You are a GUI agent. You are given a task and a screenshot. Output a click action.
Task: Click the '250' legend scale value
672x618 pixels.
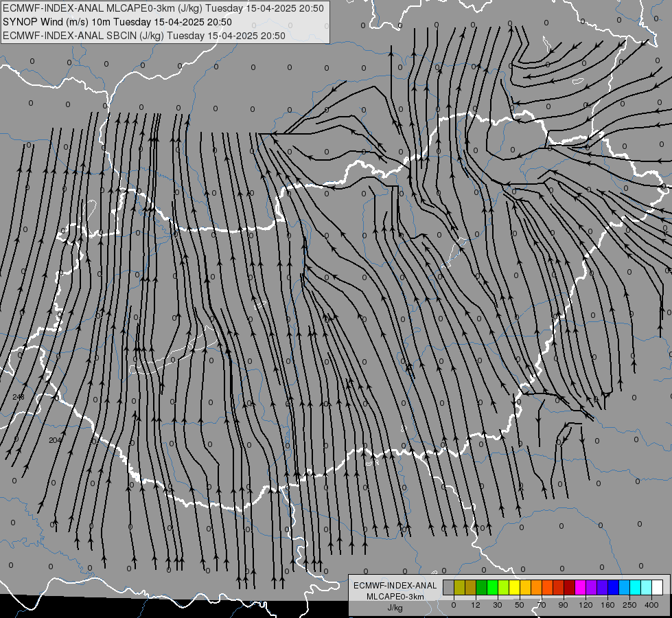click(629, 605)
